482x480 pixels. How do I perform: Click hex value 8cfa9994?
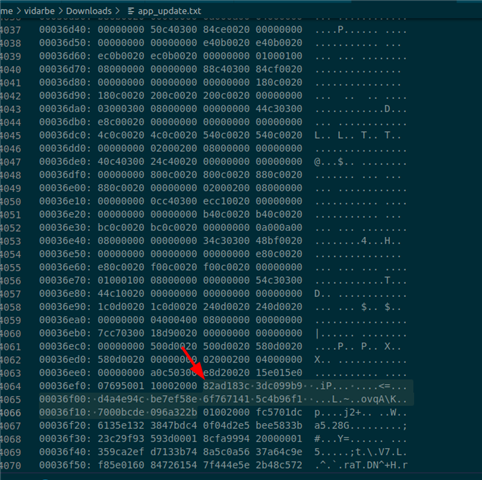click(x=226, y=439)
